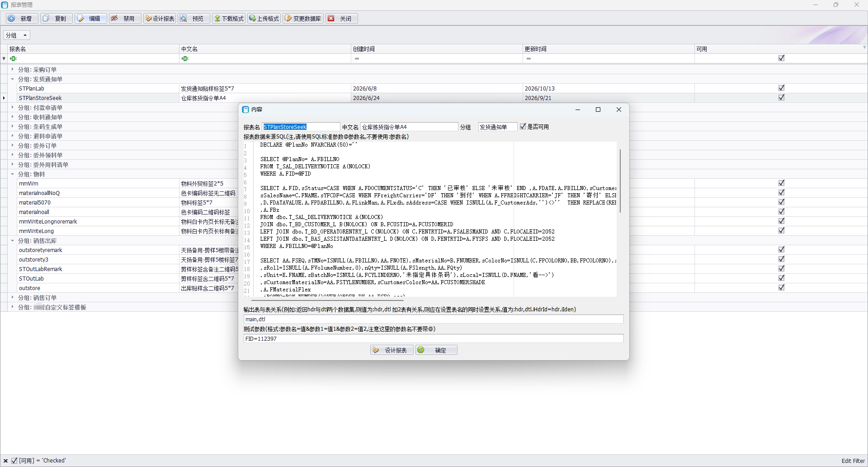Image resolution: width=868 pixels, height=467 pixels.
Task: Sort by the 报表名 column header
Action: pyautogui.click(x=93, y=49)
